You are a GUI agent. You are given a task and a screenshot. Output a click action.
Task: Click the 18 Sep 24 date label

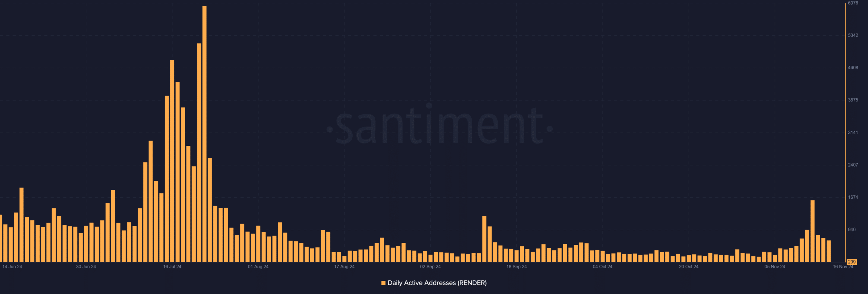[x=516, y=267]
